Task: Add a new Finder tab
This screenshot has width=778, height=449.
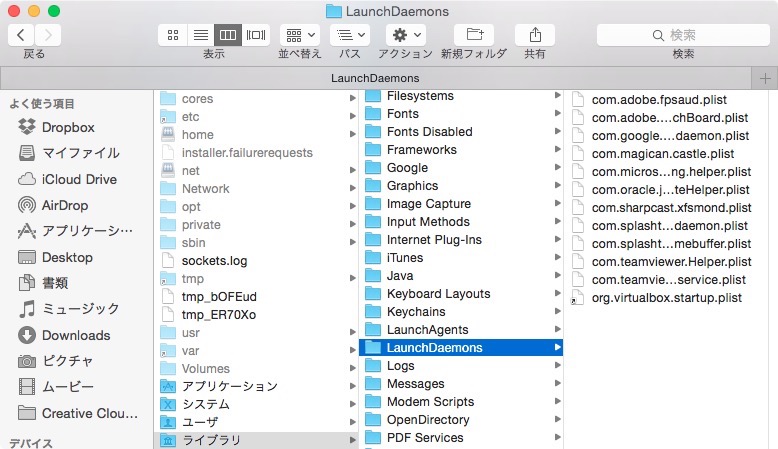Action: pyautogui.click(x=766, y=78)
